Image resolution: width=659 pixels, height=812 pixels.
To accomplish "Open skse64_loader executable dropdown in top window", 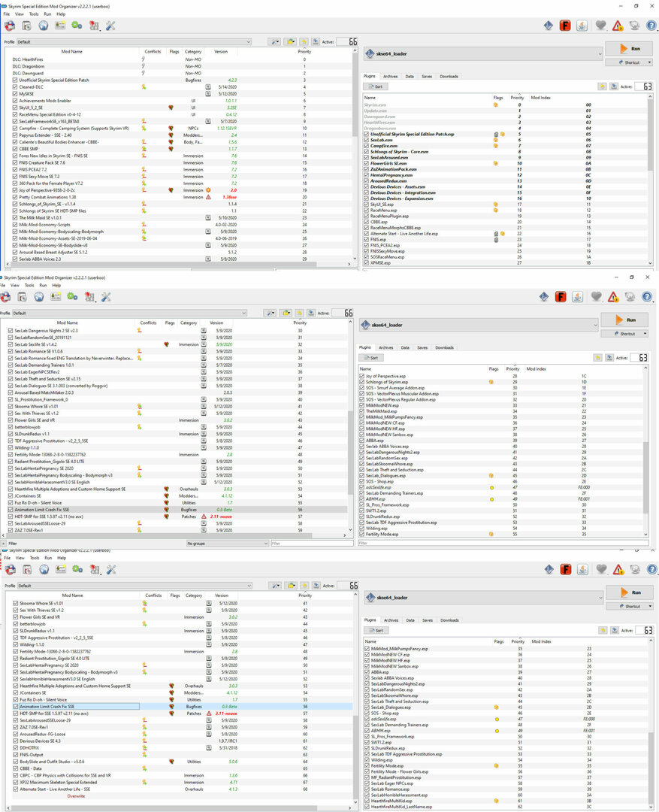I will coord(483,53).
